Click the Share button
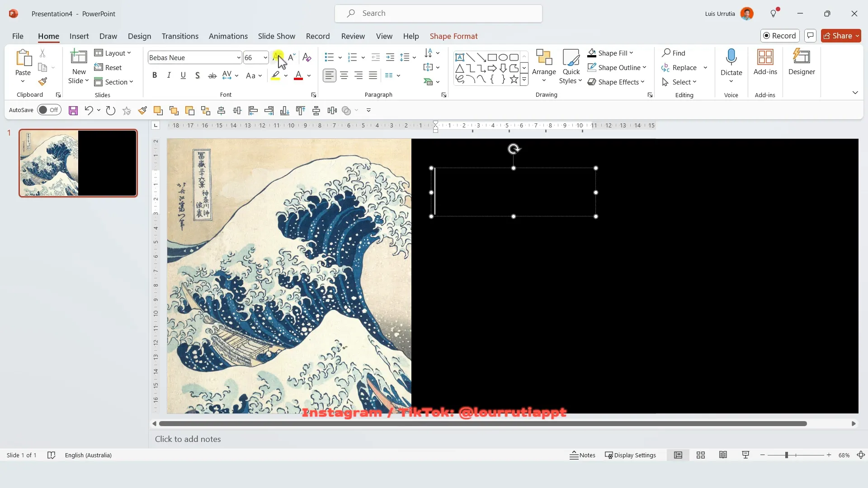The height and width of the screenshot is (488, 868). pyautogui.click(x=841, y=36)
